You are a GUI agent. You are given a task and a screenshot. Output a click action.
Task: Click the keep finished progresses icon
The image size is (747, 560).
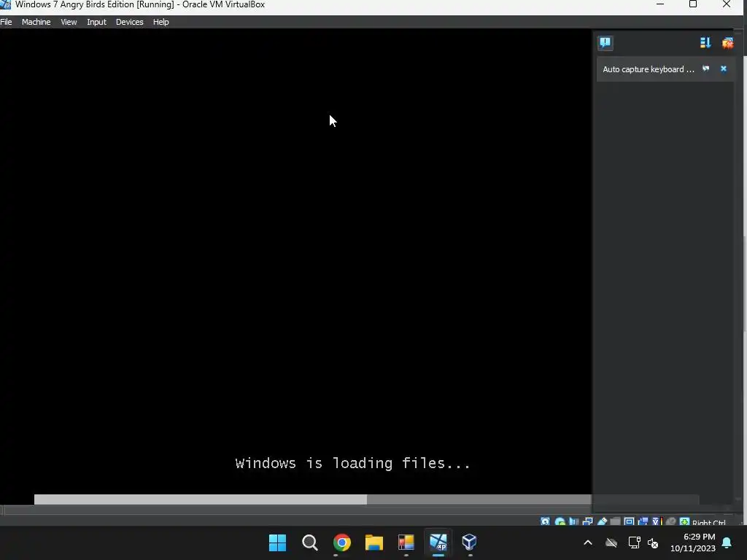click(x=705, y=43)
